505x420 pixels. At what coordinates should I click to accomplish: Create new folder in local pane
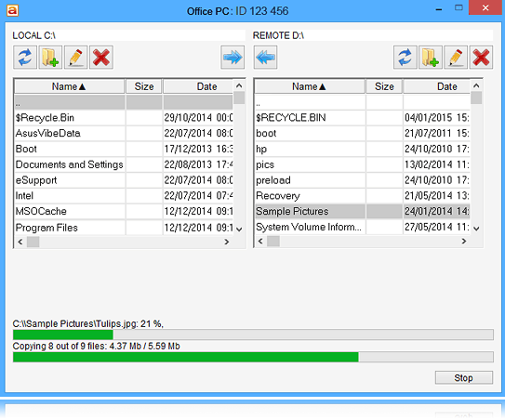(x=50, y=58)
